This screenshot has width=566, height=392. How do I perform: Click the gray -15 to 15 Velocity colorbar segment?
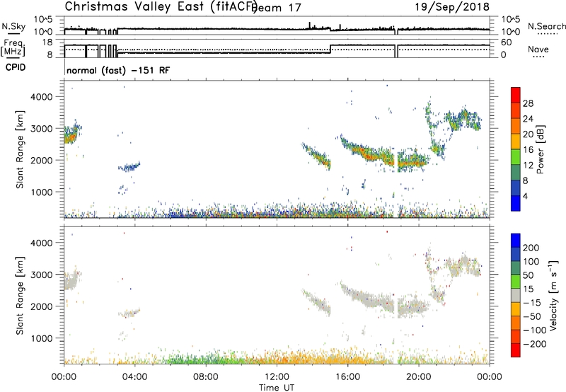pos(516,295)
